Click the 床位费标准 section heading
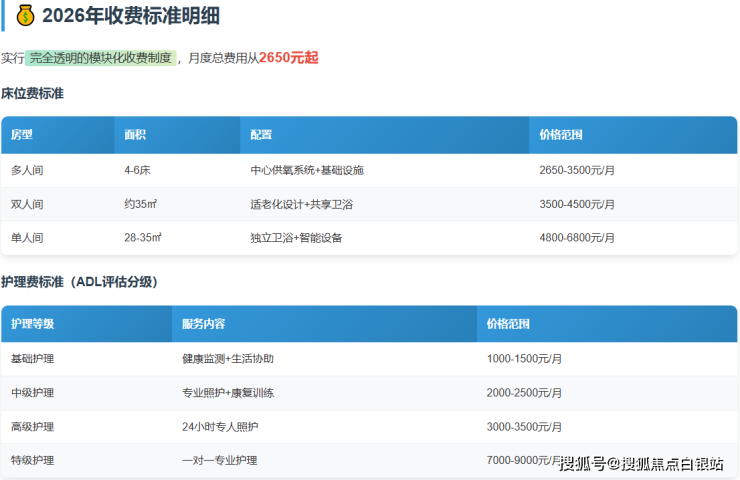740x480 pixels. [x=32, y=93]
